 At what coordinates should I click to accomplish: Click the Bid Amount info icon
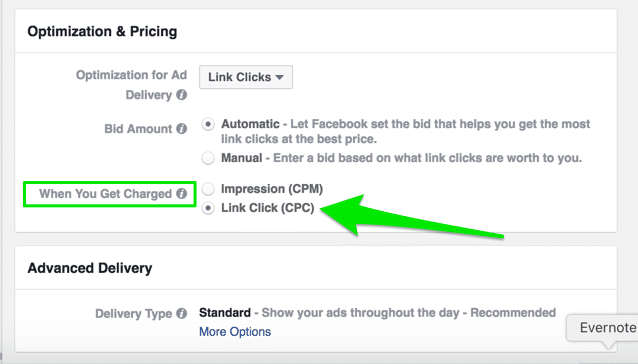click(x=181, y=129)
